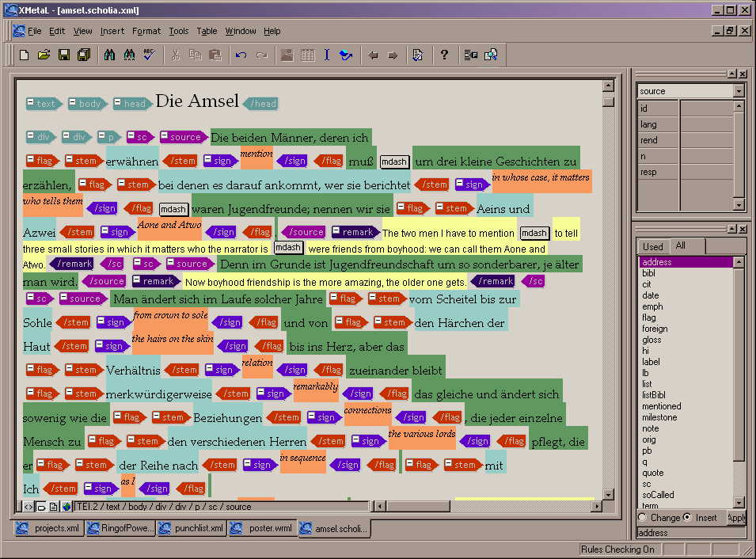The width and height of the screenshot is (756, 559).
Task: Open the Window menu
Action: click(241, 31)
